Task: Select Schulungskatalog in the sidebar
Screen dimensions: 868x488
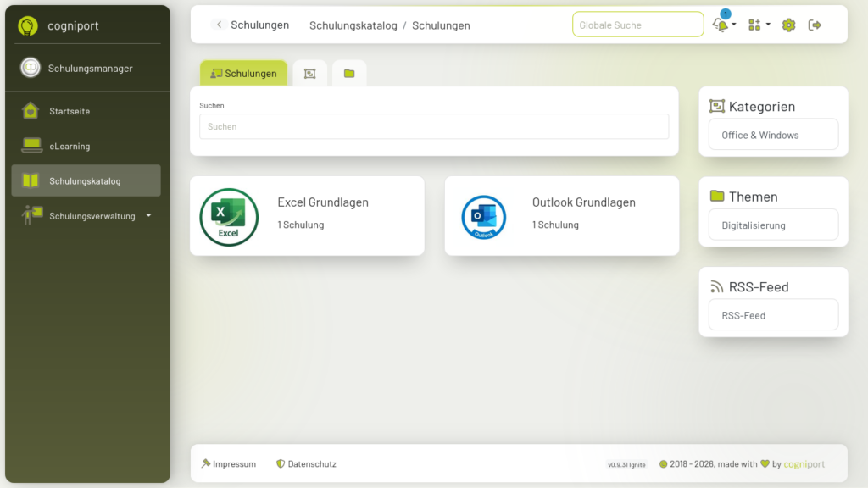Action: click(86, 181)
